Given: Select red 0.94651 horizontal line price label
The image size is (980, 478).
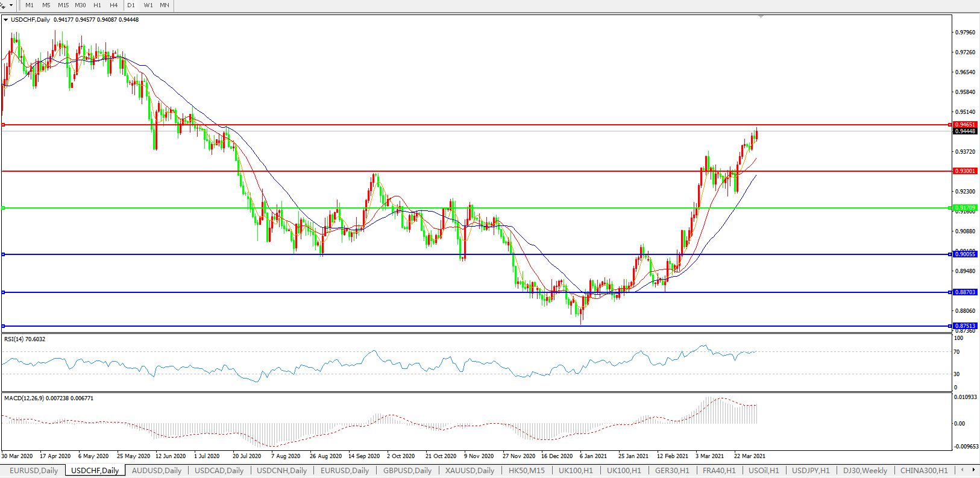Looking at the screenshot, I should 964,125.
